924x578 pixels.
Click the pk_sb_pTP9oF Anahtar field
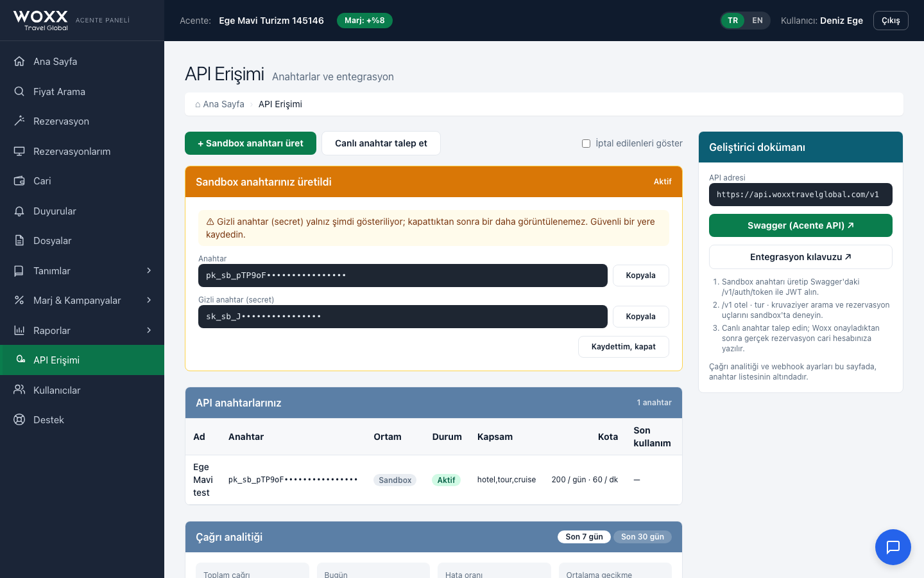[x=403, y=276]
